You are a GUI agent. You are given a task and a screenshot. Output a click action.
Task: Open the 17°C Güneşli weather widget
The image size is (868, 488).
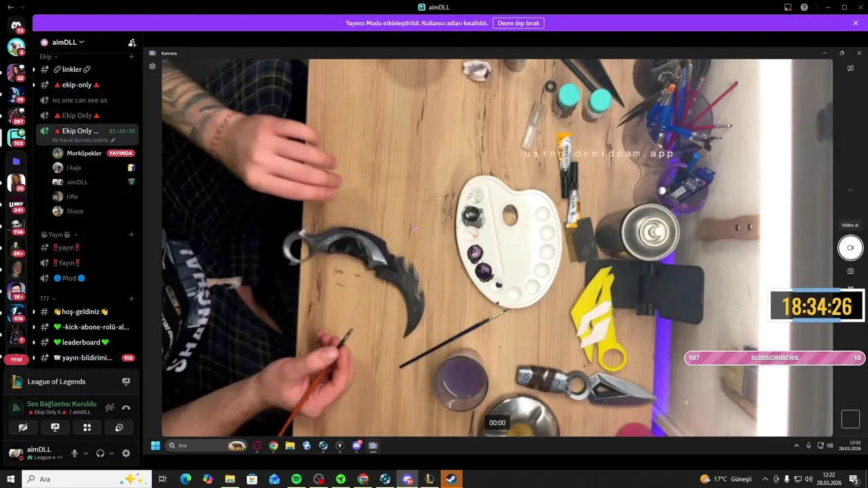click(x=726, y=479)
